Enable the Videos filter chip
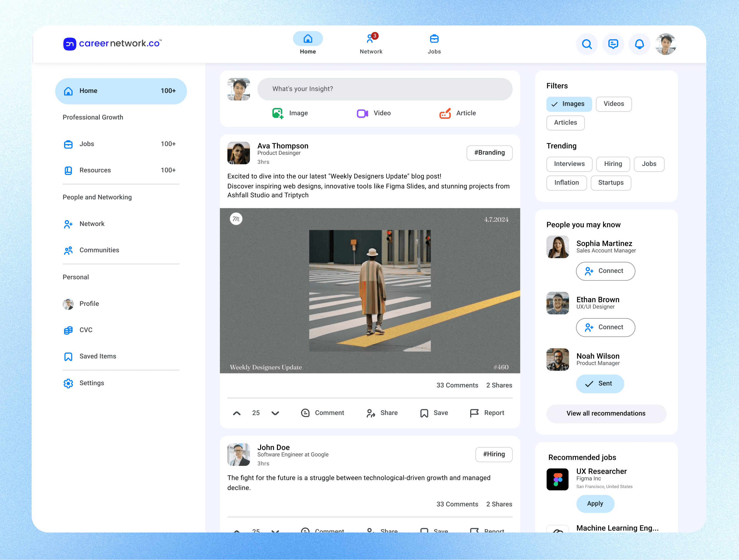 coord(613,104)
